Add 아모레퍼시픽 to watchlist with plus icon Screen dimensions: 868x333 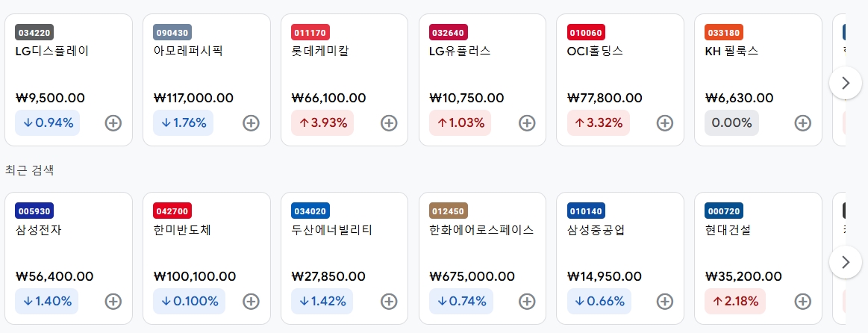[252, 123]
